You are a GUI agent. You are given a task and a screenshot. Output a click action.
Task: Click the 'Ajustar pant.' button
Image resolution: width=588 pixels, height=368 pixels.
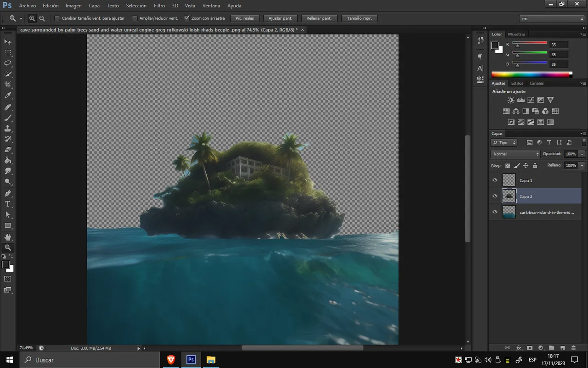pos(280,18)
